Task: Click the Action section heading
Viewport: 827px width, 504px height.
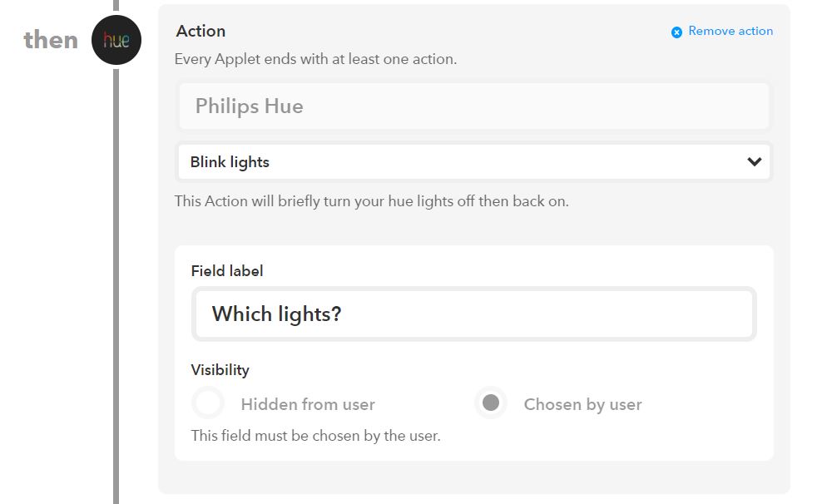Action: pos(201,31)
